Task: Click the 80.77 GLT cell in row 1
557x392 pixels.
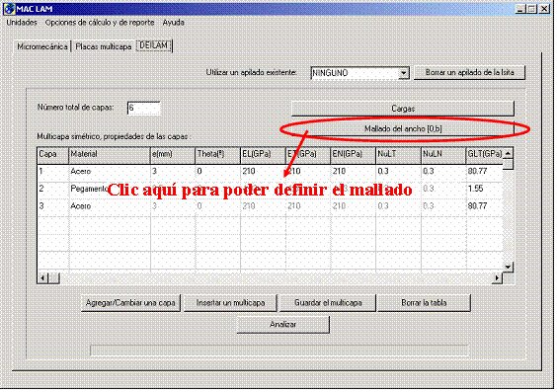Action: click(x=485, y=172)
